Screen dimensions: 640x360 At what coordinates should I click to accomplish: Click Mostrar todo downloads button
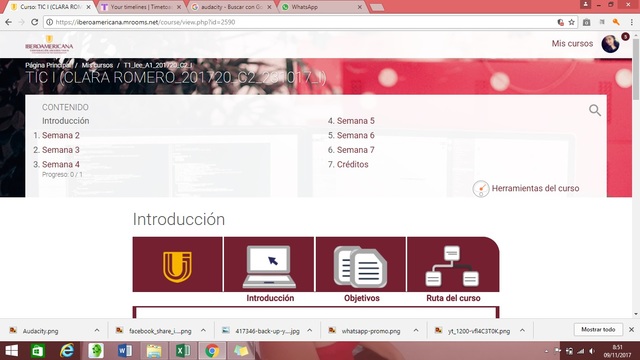pos(598,329)
